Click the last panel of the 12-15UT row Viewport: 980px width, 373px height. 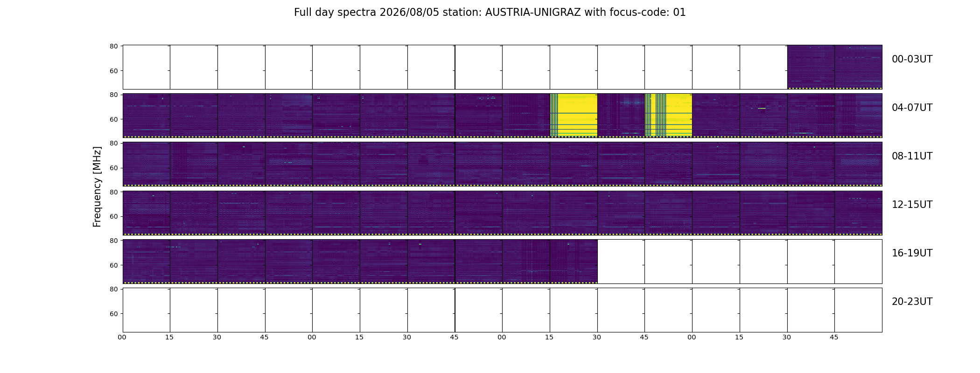tap(858, 213)
